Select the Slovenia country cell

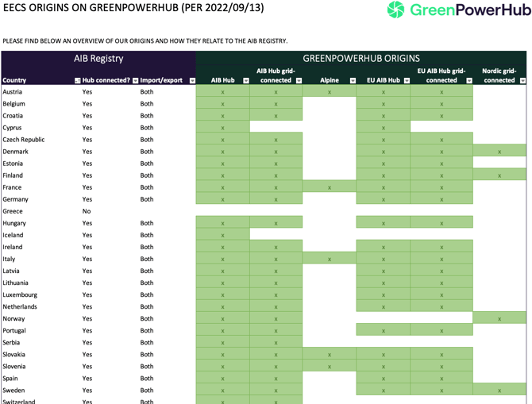(x=14, y=367)
